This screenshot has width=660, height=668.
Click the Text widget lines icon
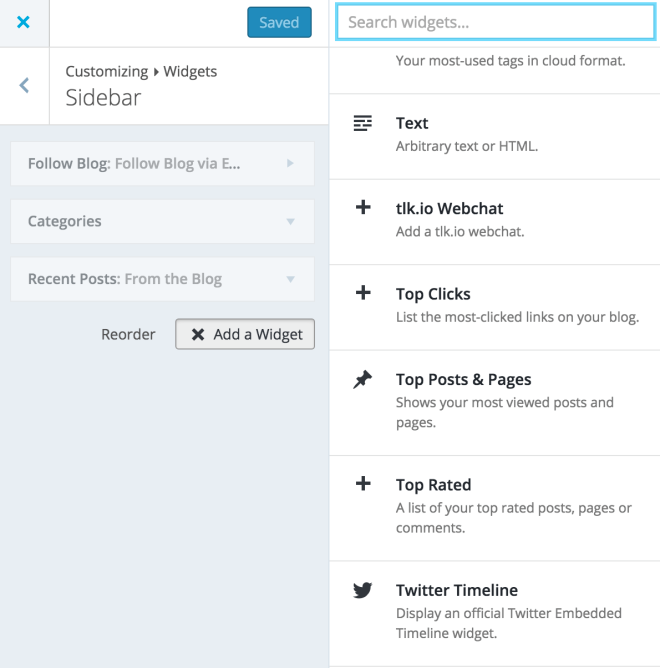[363, 123]
